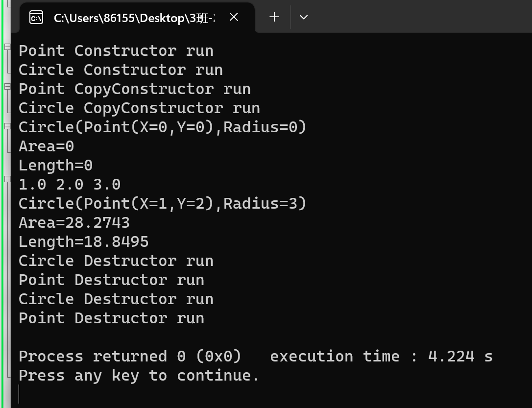Close the C:\Users\86155\Desktop tab
The image size is (532, 408).
click(234, 17)
